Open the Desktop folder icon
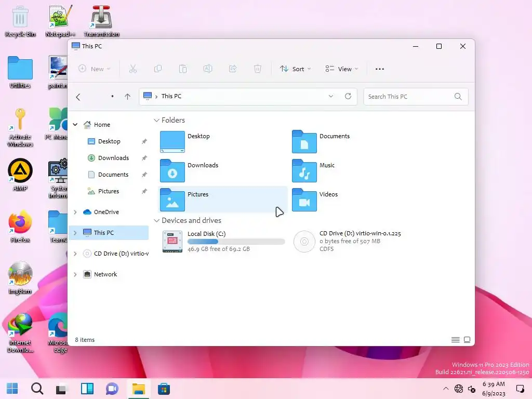532x399 pixels. [x=172, y=142]
